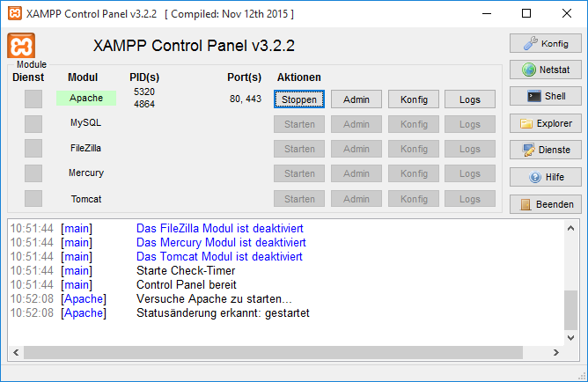This screenshot has width=588, height=382.
Task: Stop Apache with the Stoppen button
Action: coord(299,99)
